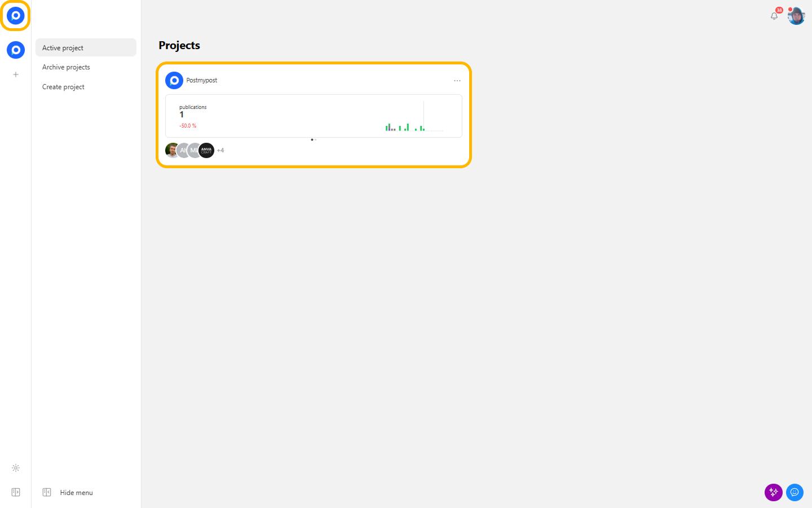Click the Postmypost logo at top-left
The height and width of the screenshot is (508, 812).
[15, 16]
